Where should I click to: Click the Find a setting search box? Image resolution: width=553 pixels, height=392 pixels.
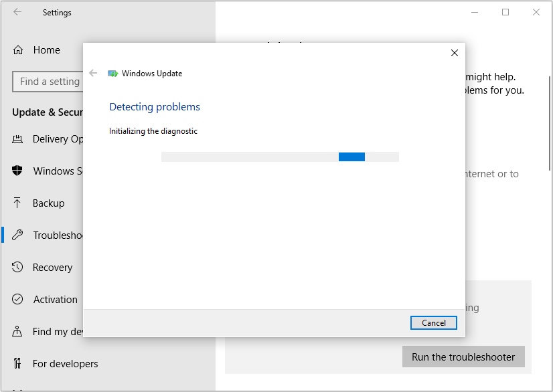pyautogui.click(x=47, y=82)
